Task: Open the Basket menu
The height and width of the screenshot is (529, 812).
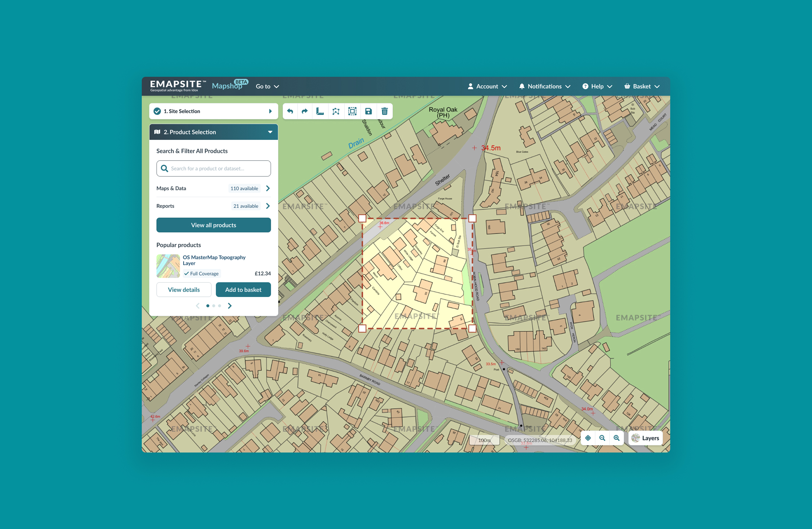Action: pos(642,86)
